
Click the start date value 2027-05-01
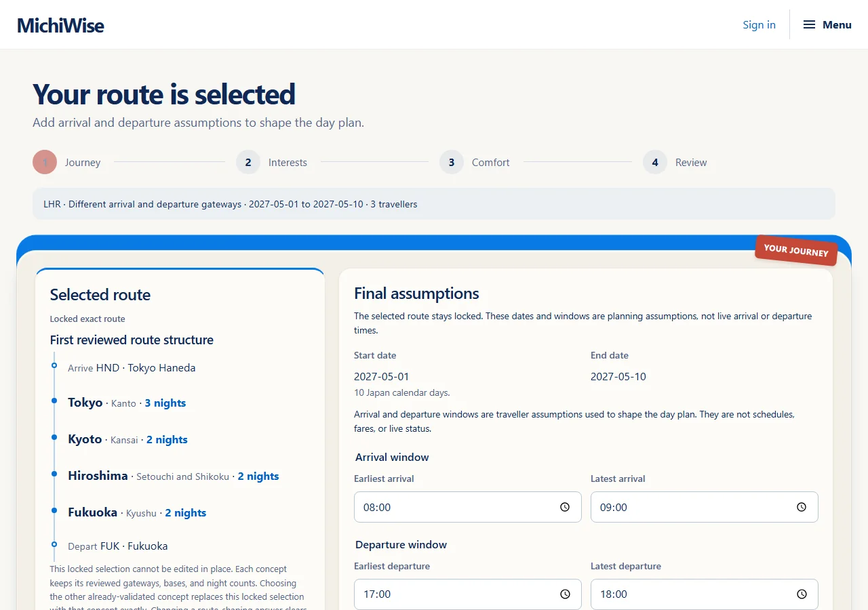click(x=382, y=376)
